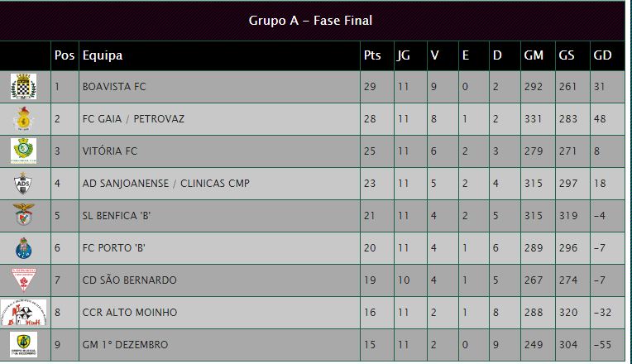Click the Boavista FC crest icon
The width and height of the screenshot is (632, 364).
click(x=23, y=86)
